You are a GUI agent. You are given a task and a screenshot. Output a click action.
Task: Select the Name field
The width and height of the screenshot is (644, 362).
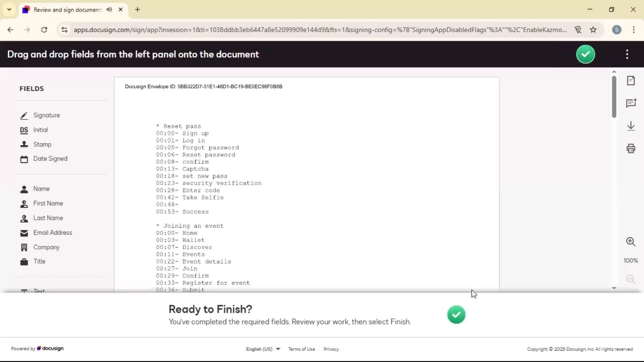click(x=35, y=189)
